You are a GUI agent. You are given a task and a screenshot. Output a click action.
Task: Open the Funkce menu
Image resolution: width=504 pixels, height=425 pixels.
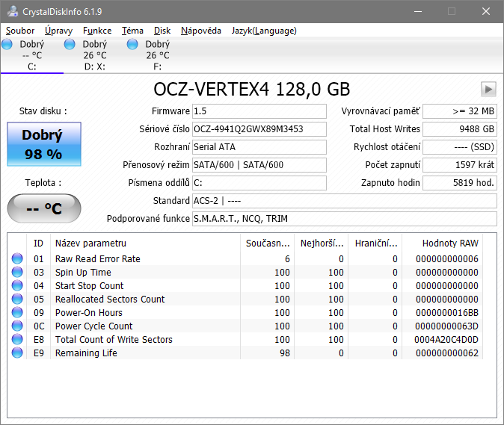pos(97,31)
